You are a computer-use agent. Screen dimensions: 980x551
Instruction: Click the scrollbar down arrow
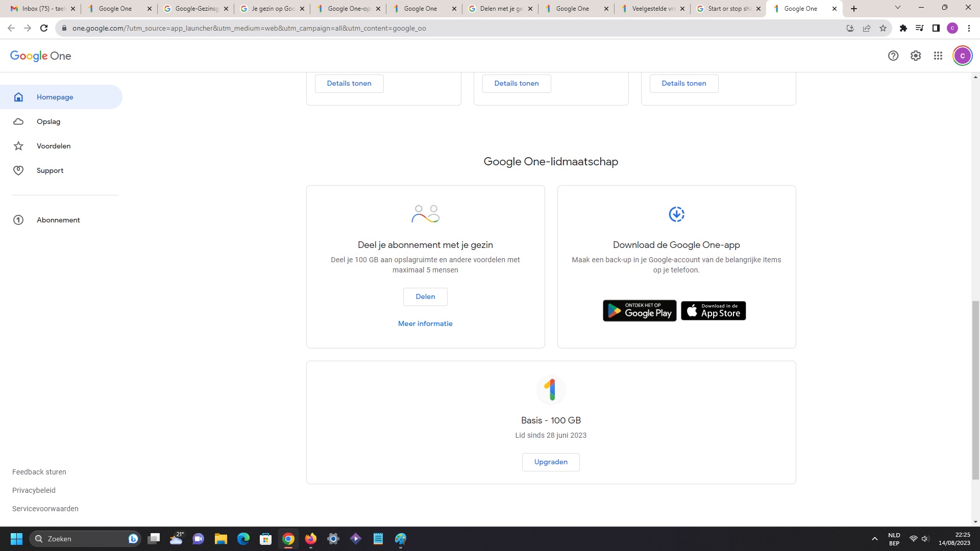pyautogui.click(x=975, y=522)
